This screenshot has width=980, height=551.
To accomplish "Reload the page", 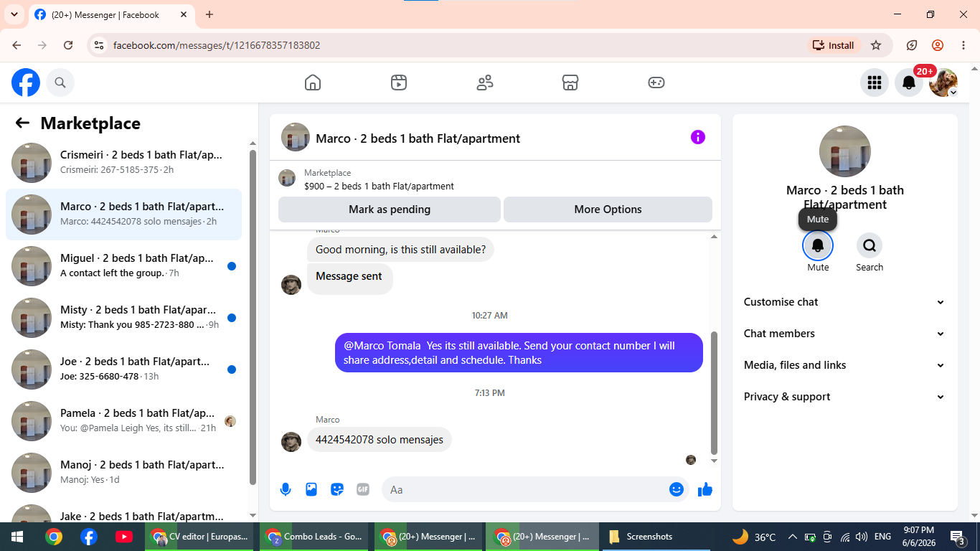I will coord(68,45).
